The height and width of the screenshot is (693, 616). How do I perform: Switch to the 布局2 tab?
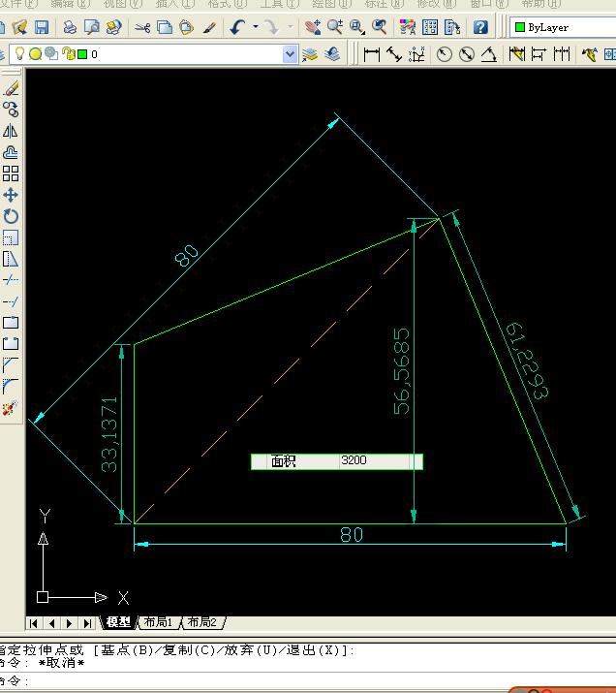pyautogui.click(x=203, y=622)
